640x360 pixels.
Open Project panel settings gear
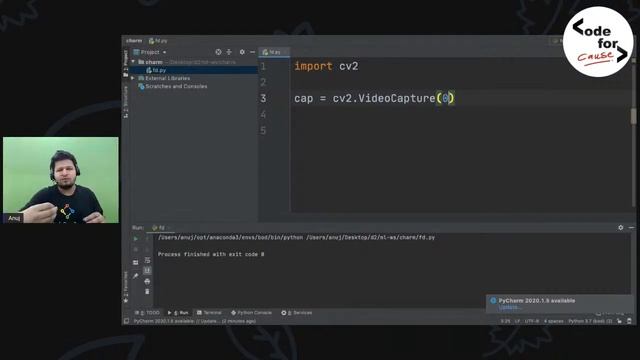click(x=242, y=52)
